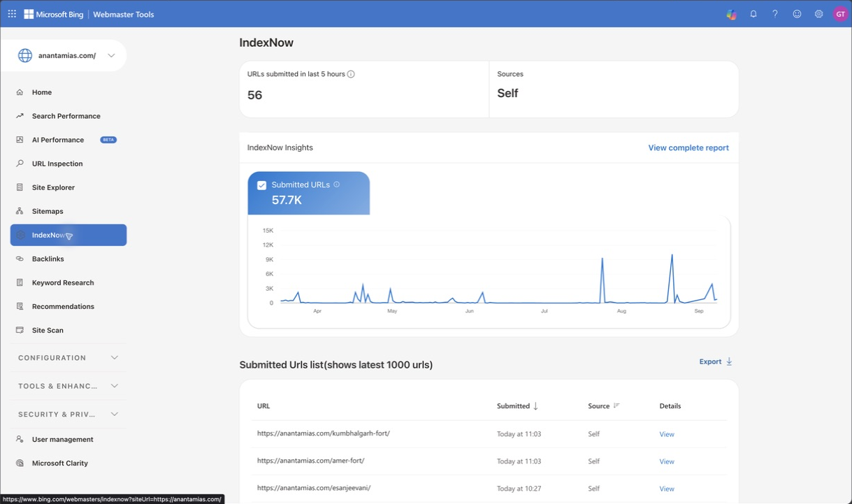Sort by the Submitted column arrow

click(x=535, y=406)
